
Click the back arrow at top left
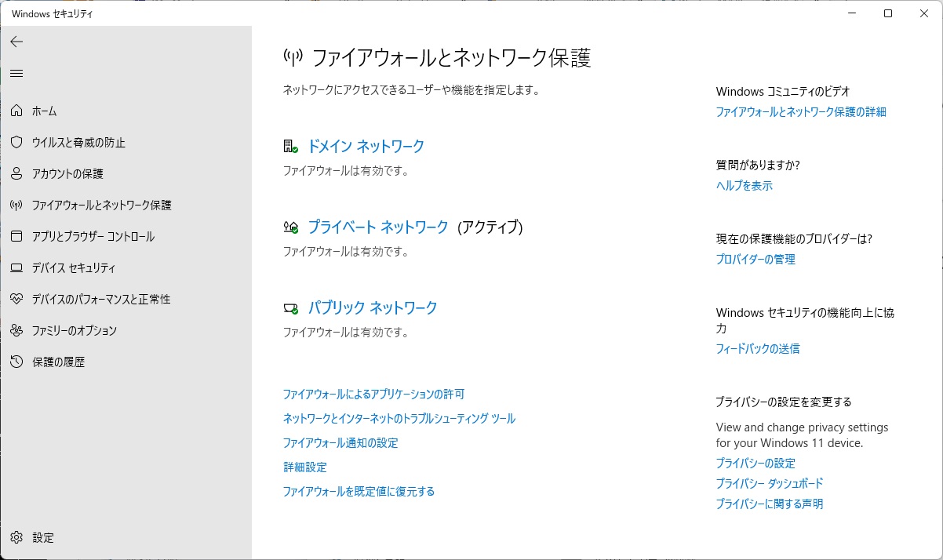[x=16, y=42]
